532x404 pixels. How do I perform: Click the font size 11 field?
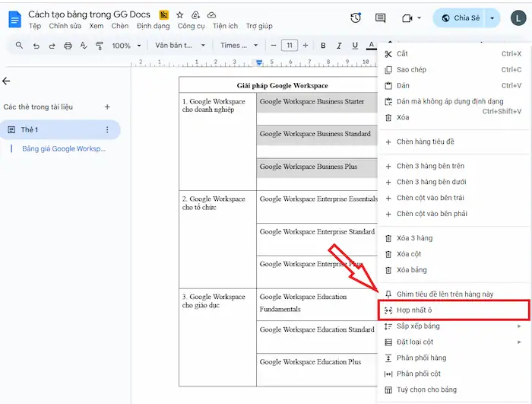290,46
